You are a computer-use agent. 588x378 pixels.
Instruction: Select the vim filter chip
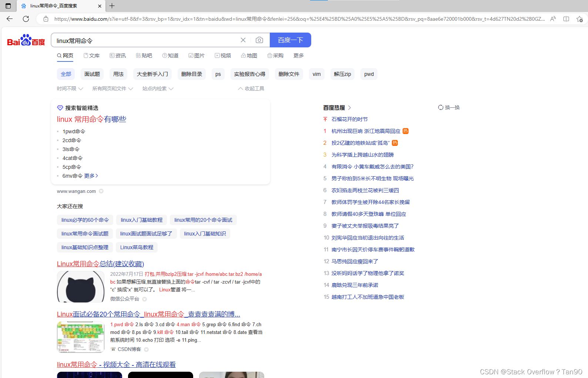pos(317,74)
